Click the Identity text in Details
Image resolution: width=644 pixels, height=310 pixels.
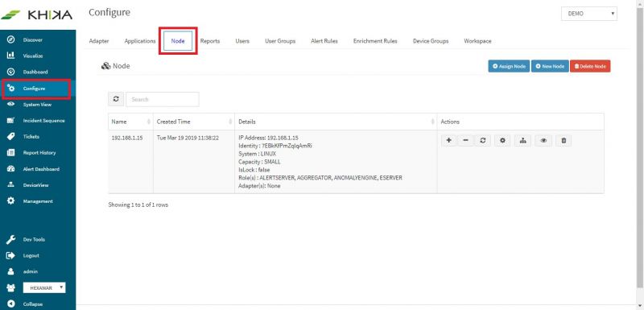(275, 146)
